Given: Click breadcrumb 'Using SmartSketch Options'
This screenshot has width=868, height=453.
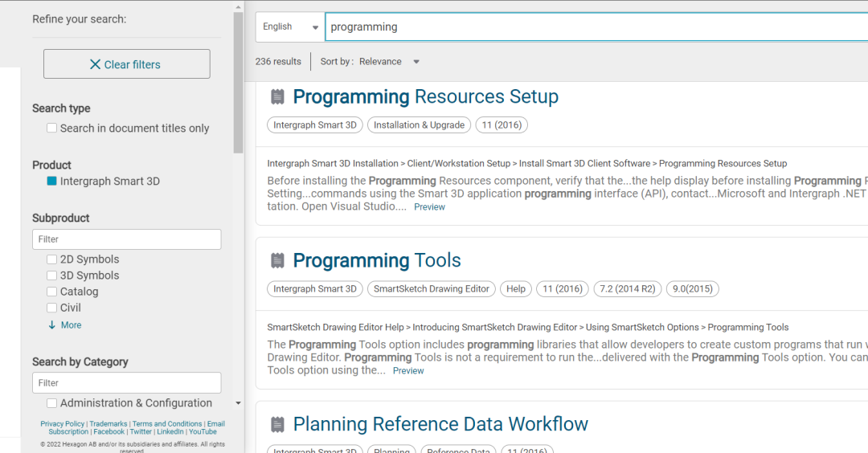Looking at the screenshot, I should (642, 327).
